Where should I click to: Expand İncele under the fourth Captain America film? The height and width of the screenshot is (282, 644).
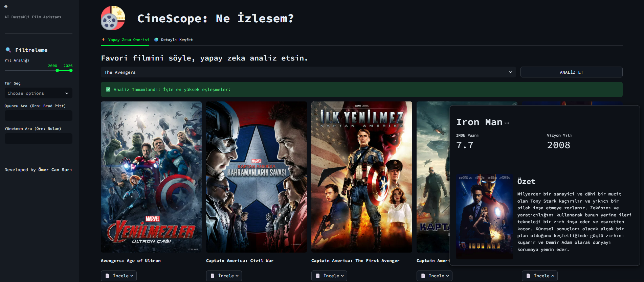click(x=435, y=276)
